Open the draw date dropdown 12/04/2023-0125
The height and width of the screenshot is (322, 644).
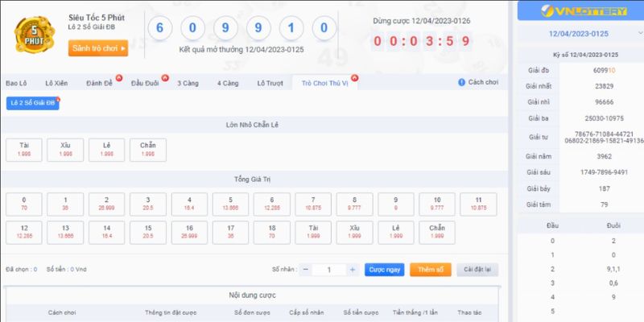580,34
